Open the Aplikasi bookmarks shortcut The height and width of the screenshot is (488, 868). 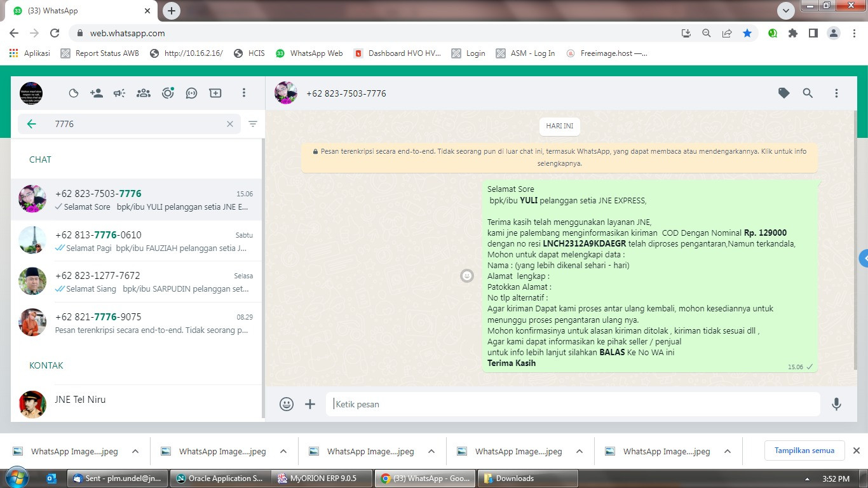pyautogui.click(x=30, y=53)
